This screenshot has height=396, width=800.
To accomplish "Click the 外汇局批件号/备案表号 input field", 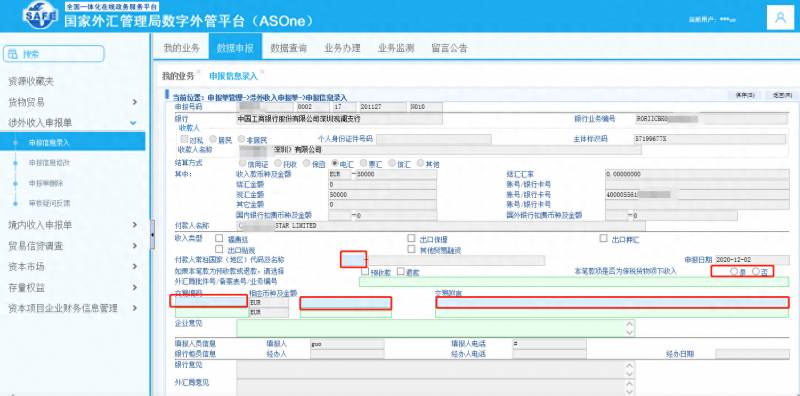I will (574, 282).
